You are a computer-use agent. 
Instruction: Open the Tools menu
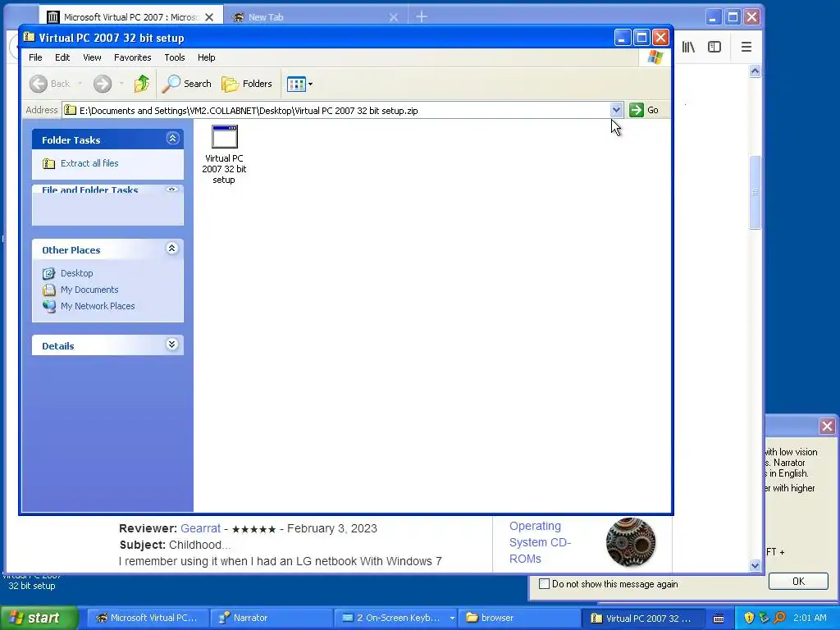pyautogui.click(x=175, y=57)
